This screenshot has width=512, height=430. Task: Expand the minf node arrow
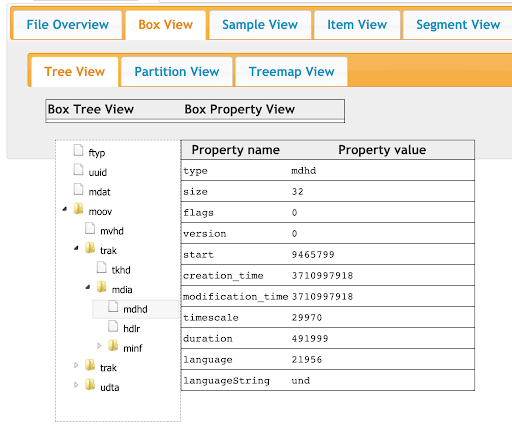[99, 346]
